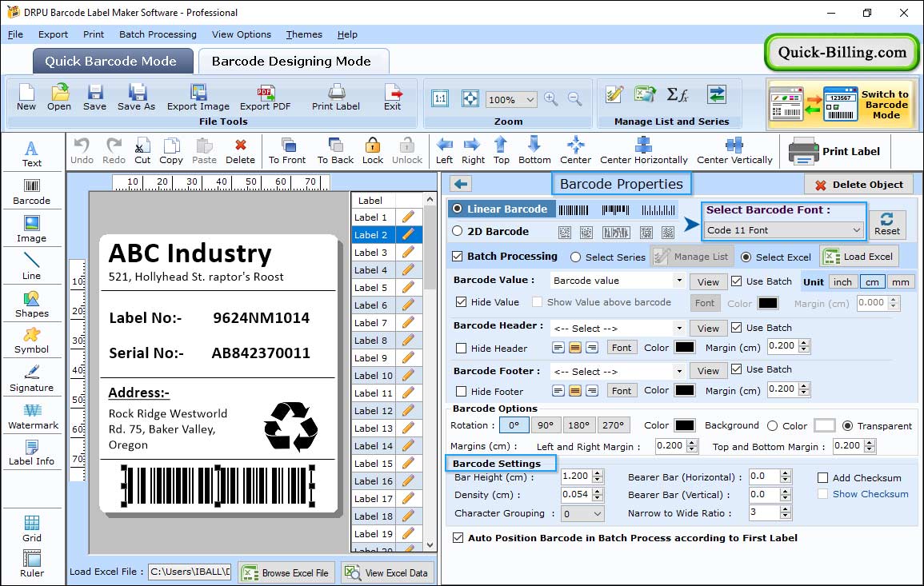Create a New label file
Screen dimensions: 924x586
tap(26, 98)
